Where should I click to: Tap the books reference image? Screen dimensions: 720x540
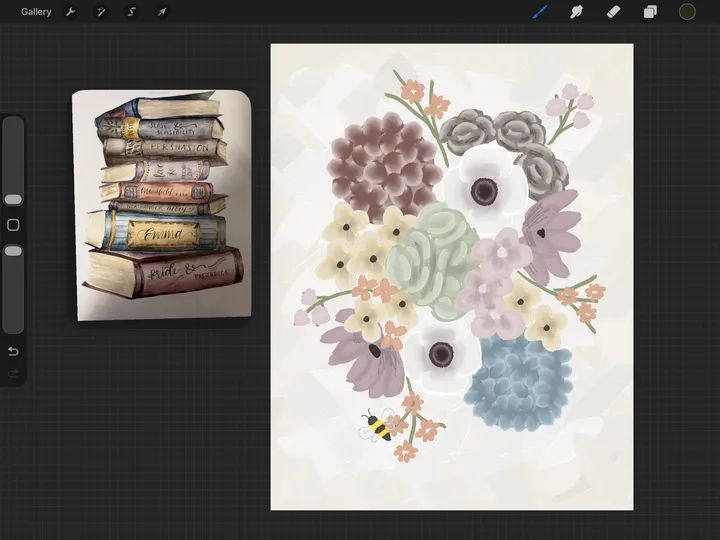point(162,205)
